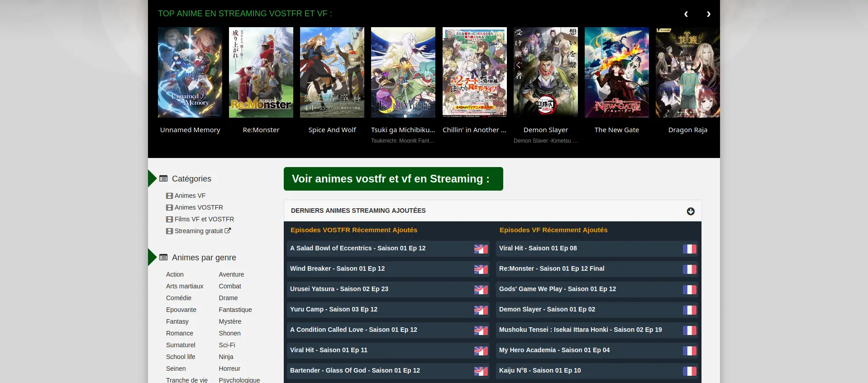This screenshot has width=868, height=383.
Task: Click the list icon beside Animes par genre
Action: (163, 258)
